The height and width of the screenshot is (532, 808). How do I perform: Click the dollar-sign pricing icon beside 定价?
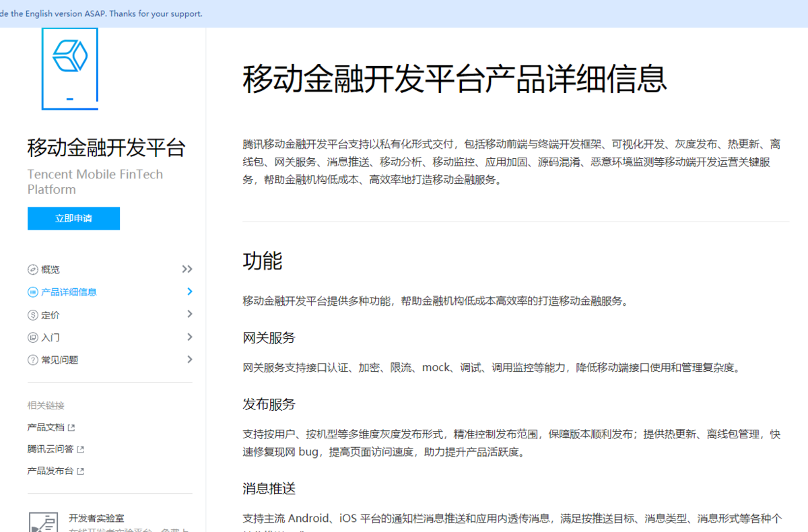pyautogui.click(x=32, y=314)
